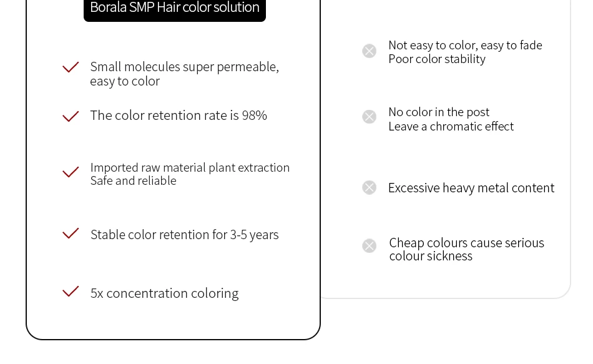Click the gray X icon next to 'No color in the post'
Screen dimensions: 593x364
click(x=369, y=117)
